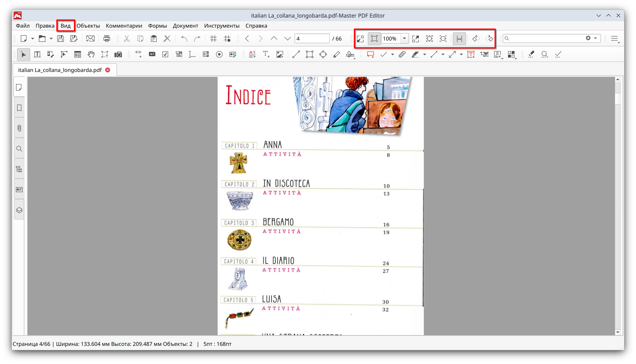Select the pencil drawing tool
Image resolution: width=636 pixels, height=364 pixels.
(x=337, y=54)
